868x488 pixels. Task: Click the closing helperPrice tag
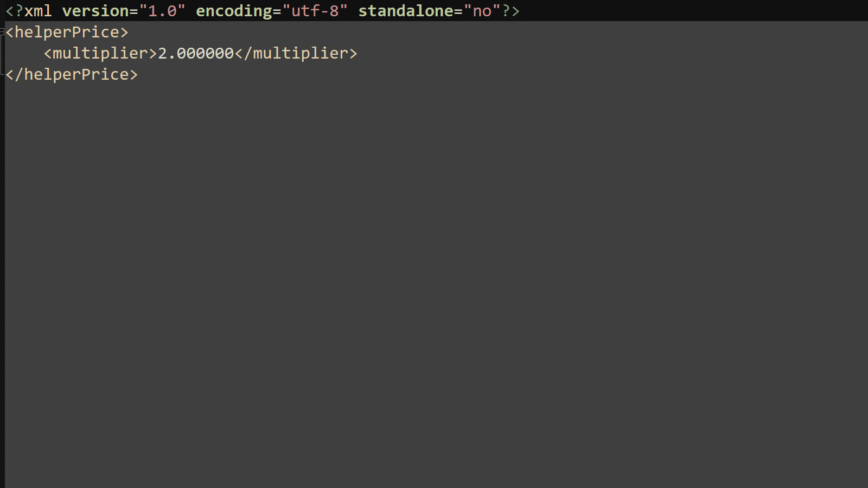[72, 74]
